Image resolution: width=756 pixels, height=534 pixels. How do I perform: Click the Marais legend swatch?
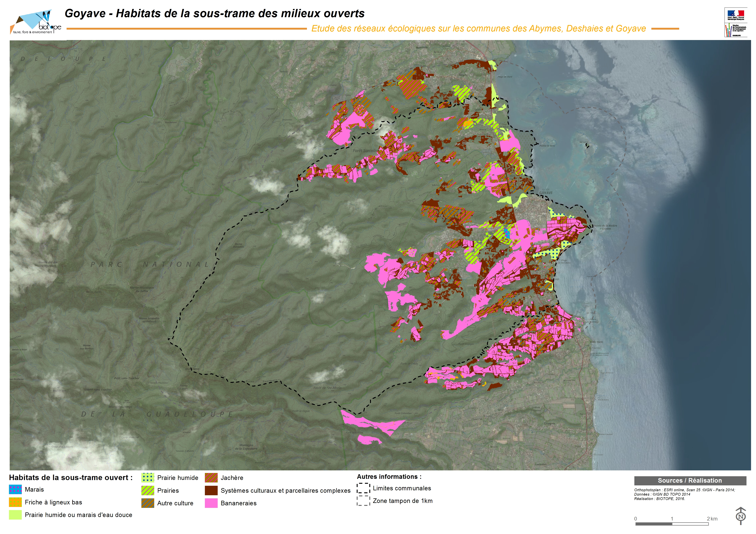click(15, 490)
